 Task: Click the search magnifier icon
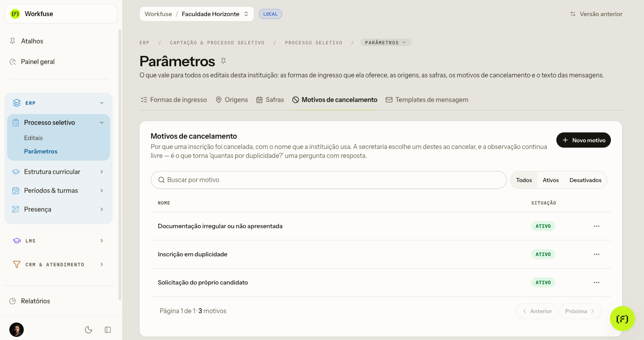pos(161,180)
